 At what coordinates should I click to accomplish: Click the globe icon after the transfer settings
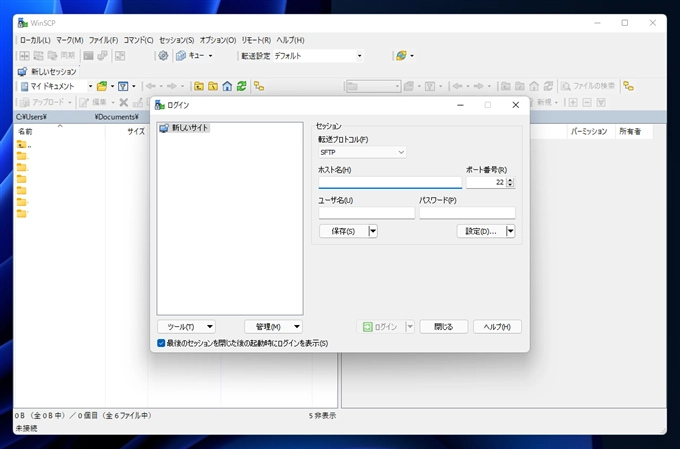[x=401, y=56]
